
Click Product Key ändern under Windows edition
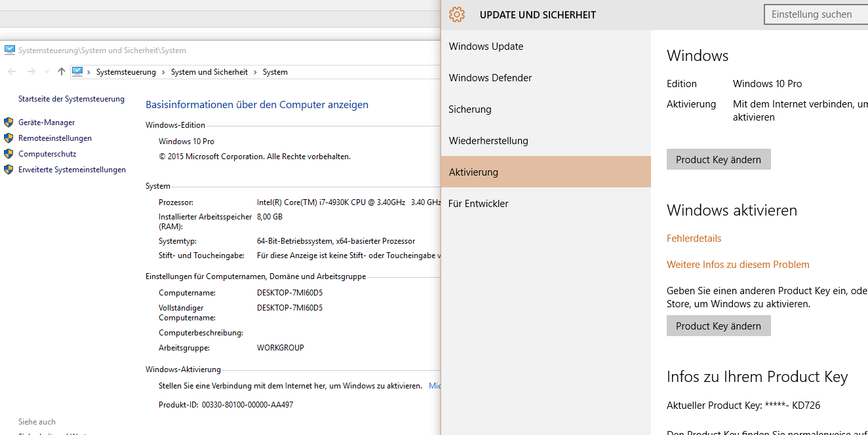point(719,159)
